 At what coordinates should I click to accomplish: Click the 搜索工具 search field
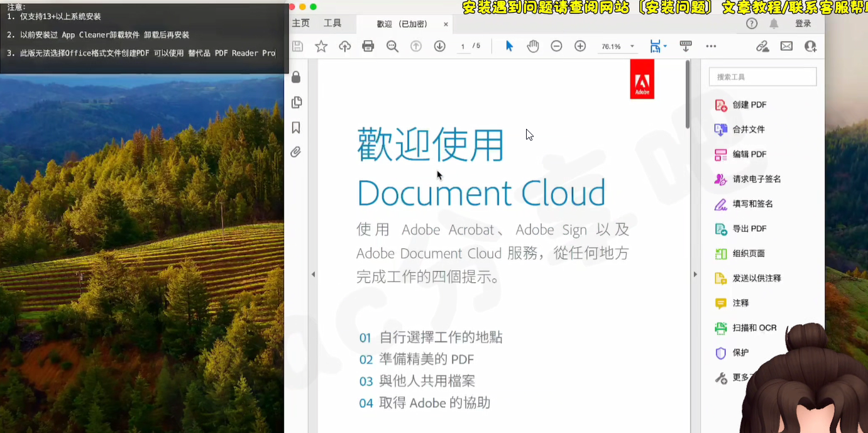click(762, 77)
